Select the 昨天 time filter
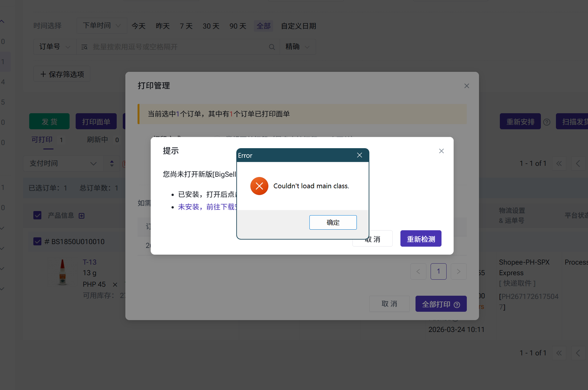This screenshot has height=390, width=588. (x=163, y=26)
